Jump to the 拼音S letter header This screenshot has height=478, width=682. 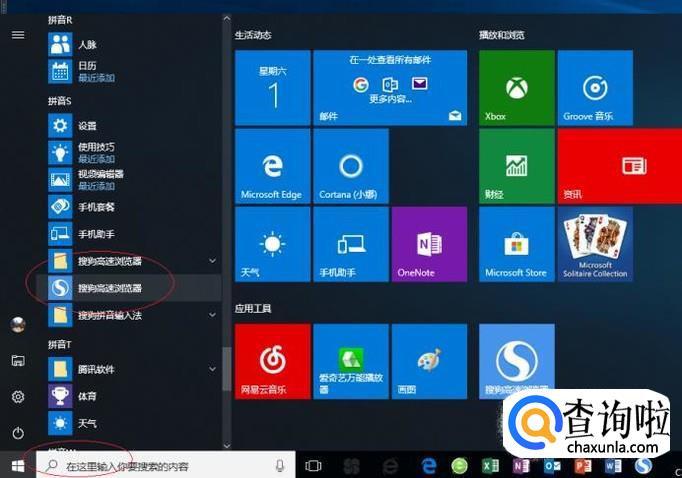tap(60, 101)
